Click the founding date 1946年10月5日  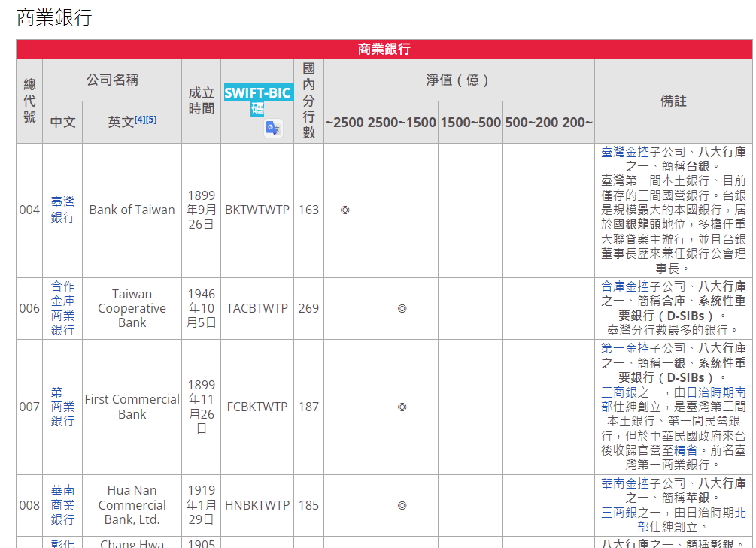coord(201,308)
